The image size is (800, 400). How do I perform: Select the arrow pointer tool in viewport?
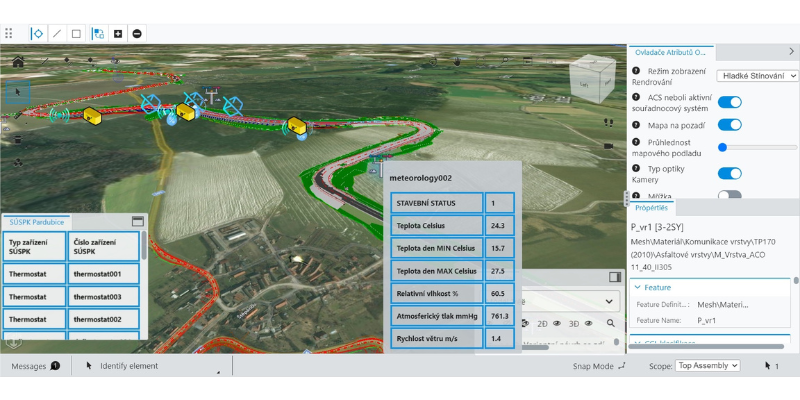pos(18,91)
